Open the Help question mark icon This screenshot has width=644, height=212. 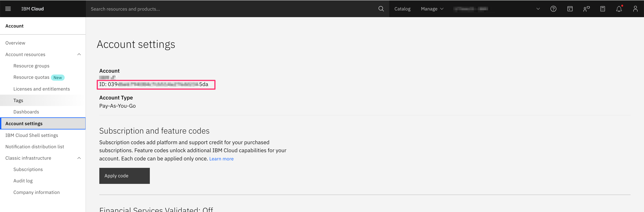click(x=553, y=9)
